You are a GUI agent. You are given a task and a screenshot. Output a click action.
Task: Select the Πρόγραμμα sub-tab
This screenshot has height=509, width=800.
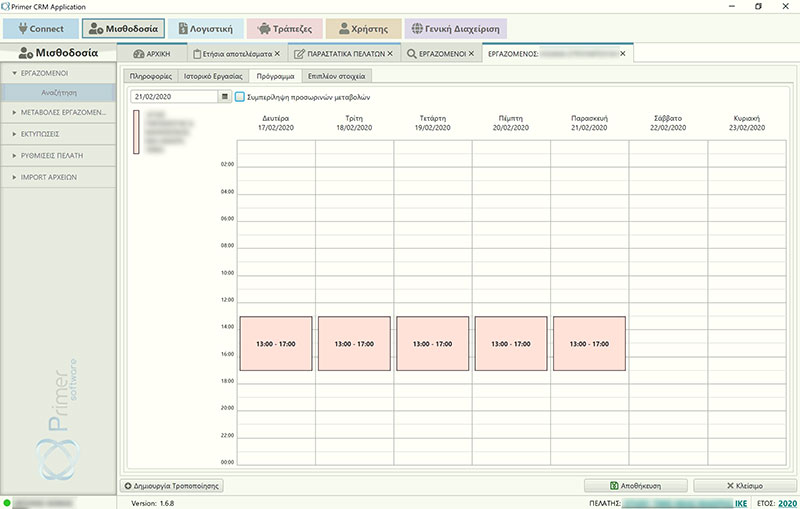tap(276, 76)
